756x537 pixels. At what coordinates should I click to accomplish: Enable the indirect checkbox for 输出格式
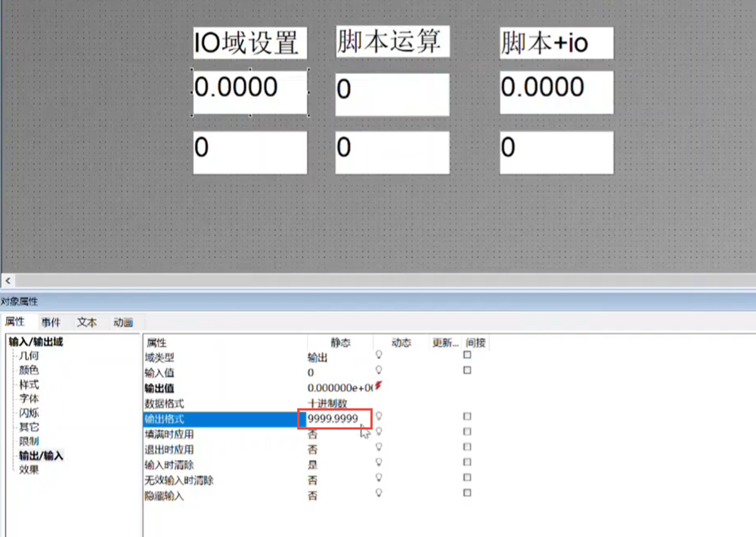tap(467, 417)
